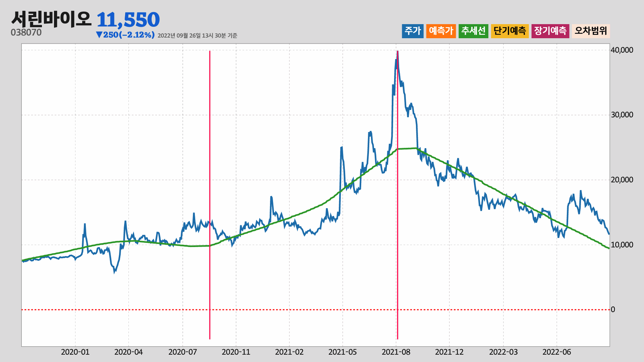The width and height of the screenshot is (644, 362).
Task: Click the red vertical marker at 2021-08 peak
Action: click(x=397, y=195)
